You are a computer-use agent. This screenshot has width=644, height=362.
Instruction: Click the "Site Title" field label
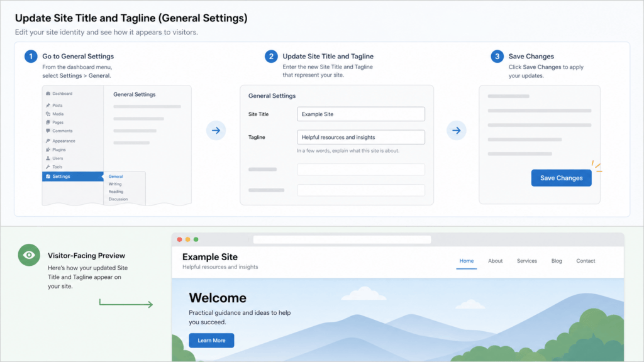click(258, 114)
